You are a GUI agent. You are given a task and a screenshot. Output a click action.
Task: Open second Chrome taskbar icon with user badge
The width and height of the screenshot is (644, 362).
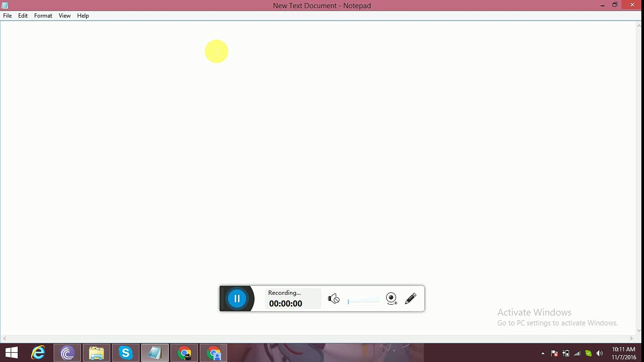(x=213, y=353)
